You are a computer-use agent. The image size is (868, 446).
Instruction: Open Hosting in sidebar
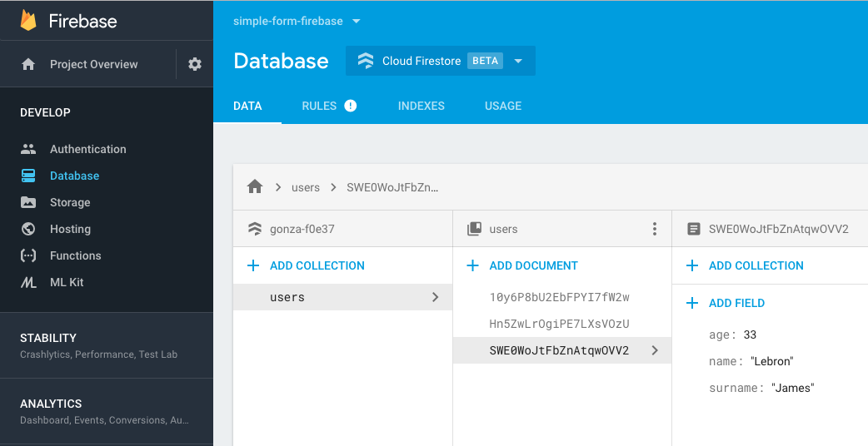[70, 229]
